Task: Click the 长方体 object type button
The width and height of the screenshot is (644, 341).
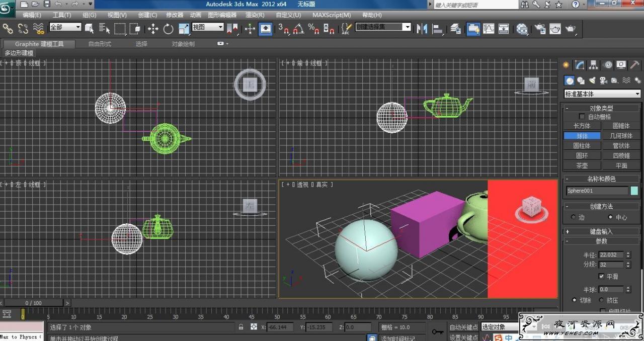Action: 582,126
